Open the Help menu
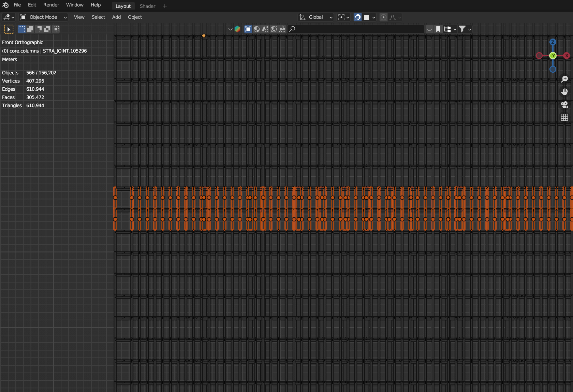 point(95,5)
